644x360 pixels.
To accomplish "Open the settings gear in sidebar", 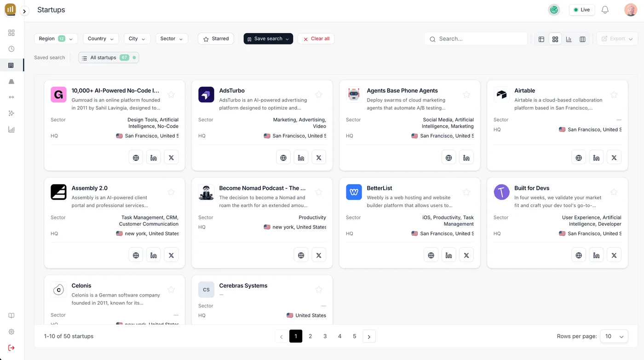I will [x=11, y=331].
